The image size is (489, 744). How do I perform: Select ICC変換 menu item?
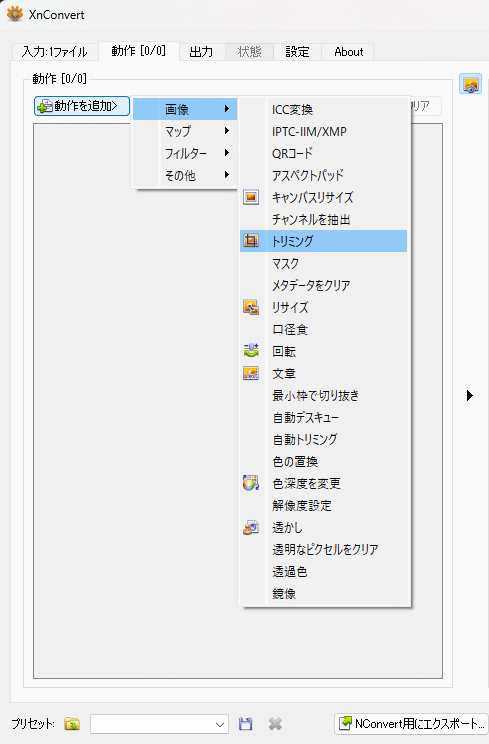(x=323, y=110)
